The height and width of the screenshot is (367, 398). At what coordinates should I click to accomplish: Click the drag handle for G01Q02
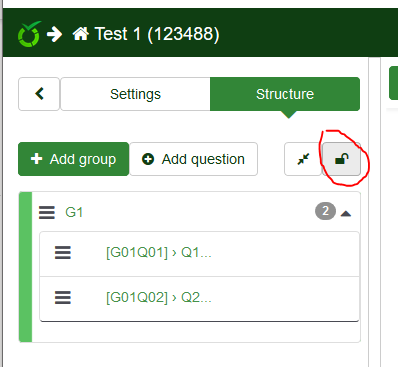click(63, 297)
